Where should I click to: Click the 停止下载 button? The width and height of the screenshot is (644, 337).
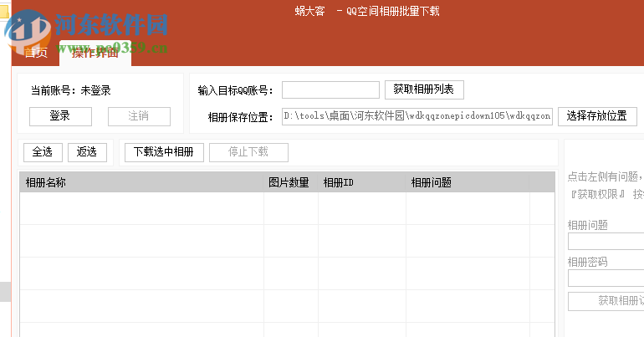click(248, 152)
